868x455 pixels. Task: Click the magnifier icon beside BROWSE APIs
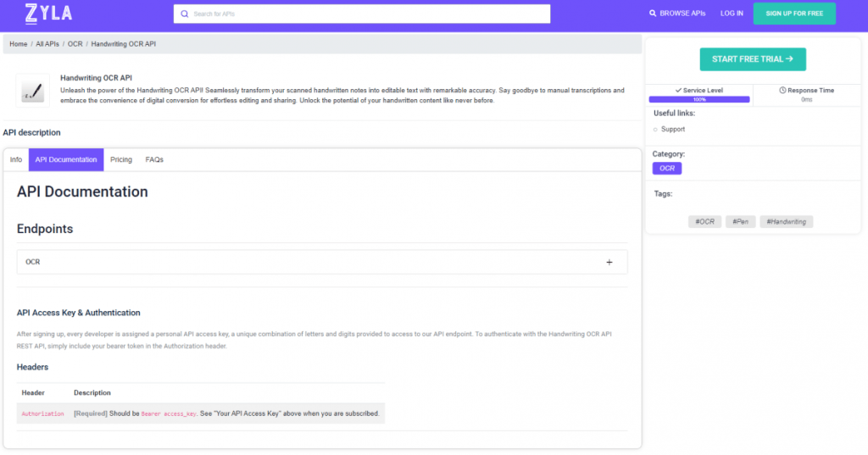653,14
